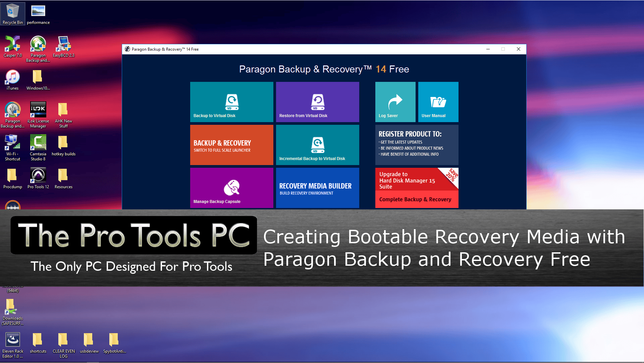Close the Paragon Backup & Recovery window
The height and width of the screenshot is (363, 644).
pyautogui.click(x=519, y=49)
